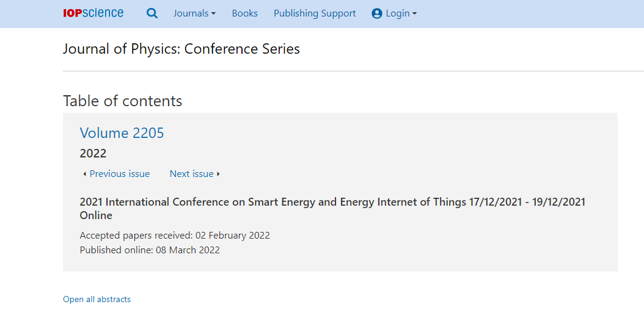Select the Journal of Physics: Conference Series title

pyautogui.click(x=181, y=49)
